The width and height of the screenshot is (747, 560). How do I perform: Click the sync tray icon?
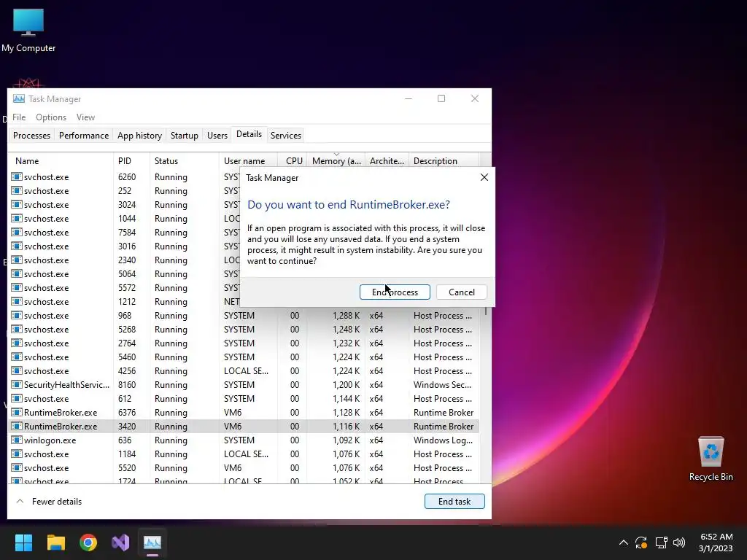click(x=641, y=542)
